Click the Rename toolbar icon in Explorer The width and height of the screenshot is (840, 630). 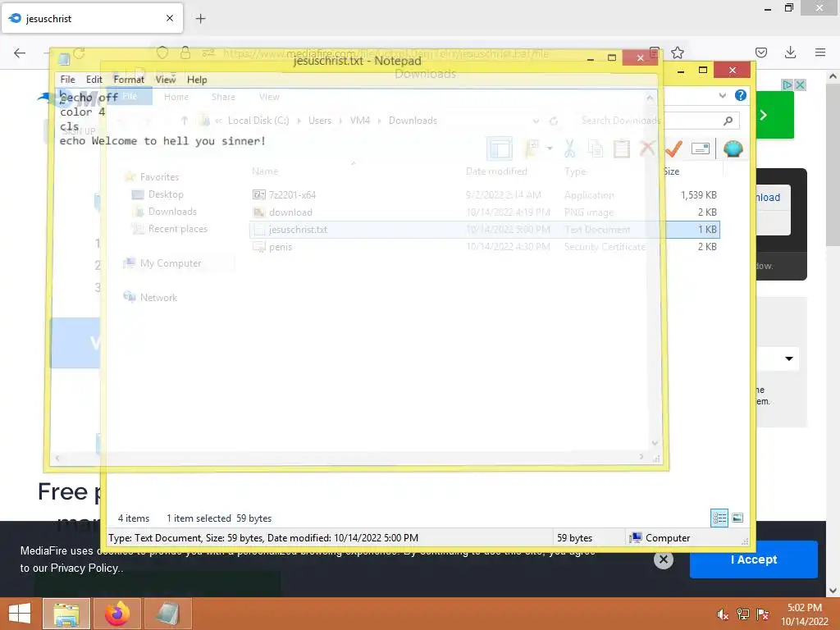(x=701, y=148)
